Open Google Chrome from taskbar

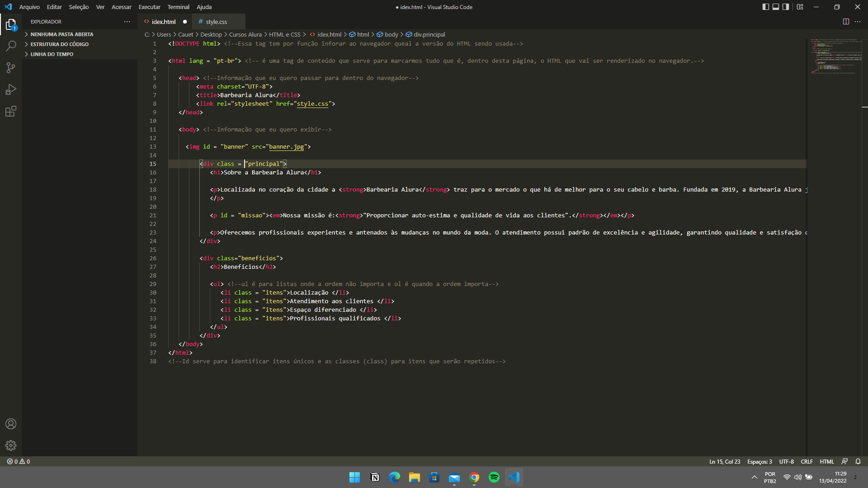(x=474, y=477)
